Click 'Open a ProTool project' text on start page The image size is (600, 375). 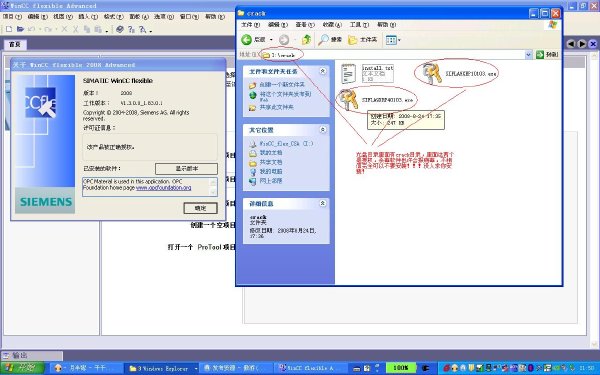pyautogui.click(x=201, y=247)
